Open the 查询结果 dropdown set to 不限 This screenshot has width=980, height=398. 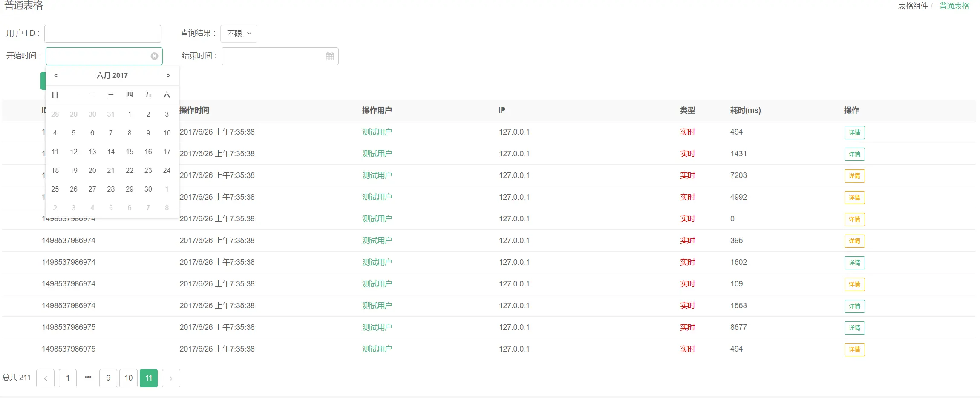pyautogui.click(x=239, y=34)
